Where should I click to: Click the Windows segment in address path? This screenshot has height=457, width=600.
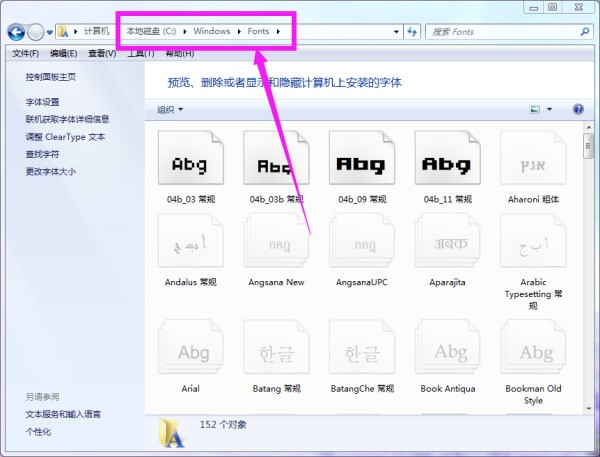tap(212, 32)
